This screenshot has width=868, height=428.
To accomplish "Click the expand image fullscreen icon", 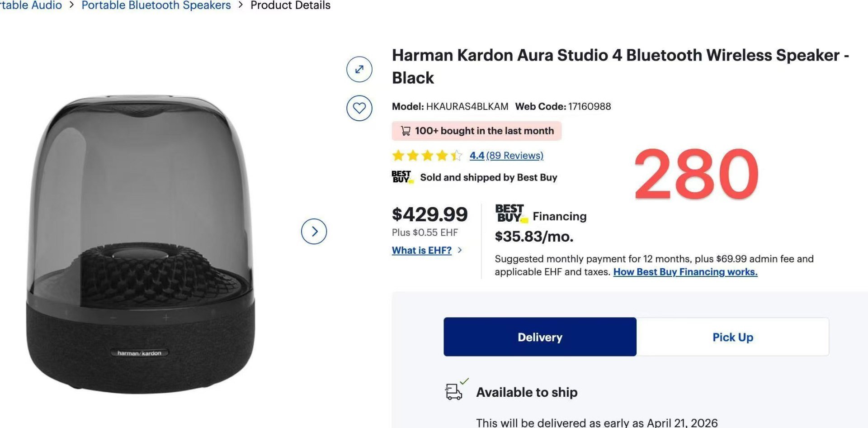I will point(359,69).
